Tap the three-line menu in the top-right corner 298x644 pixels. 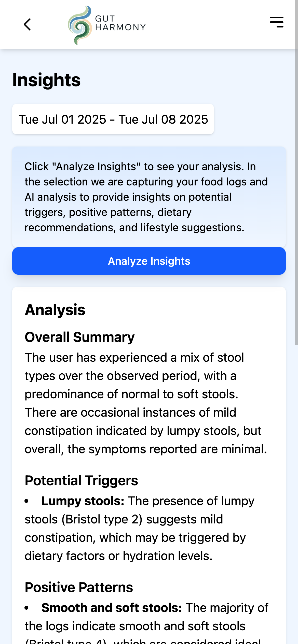pyautogui.click(x=276, y=22)
